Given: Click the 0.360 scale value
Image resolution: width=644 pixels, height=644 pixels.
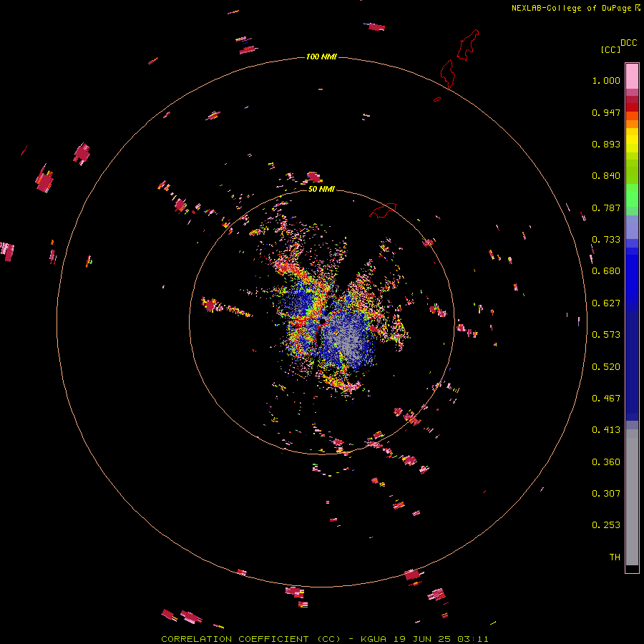Looking at the screenshot, I should (x=606, y=462).
